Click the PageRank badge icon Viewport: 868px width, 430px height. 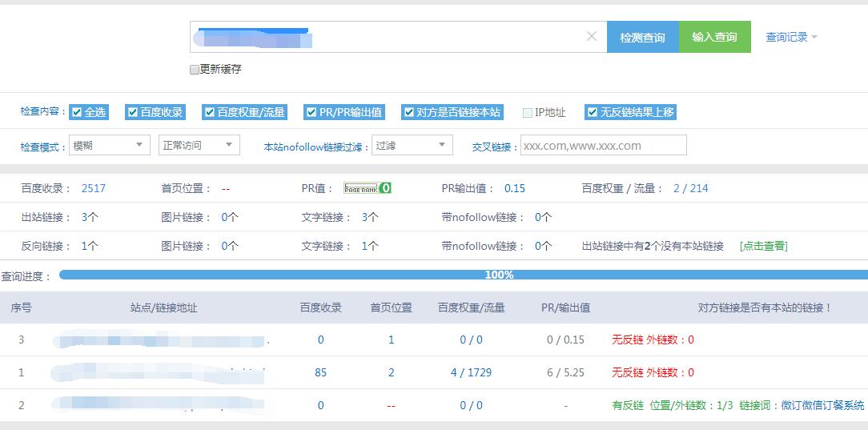(368, 188)
